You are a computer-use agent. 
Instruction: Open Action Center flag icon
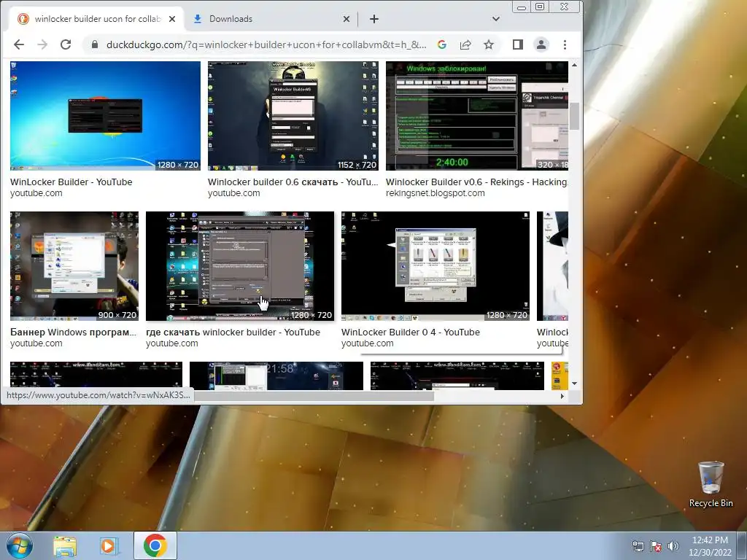pos(656,547)
